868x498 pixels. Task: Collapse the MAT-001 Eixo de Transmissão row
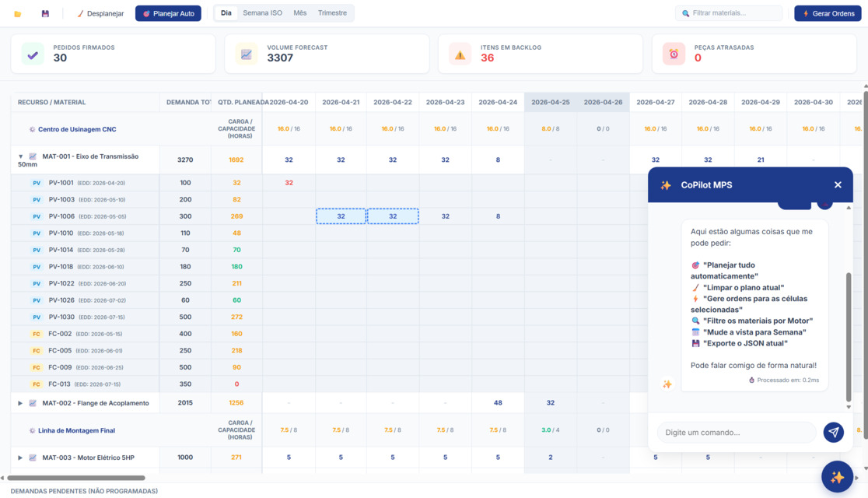(21, 156)
